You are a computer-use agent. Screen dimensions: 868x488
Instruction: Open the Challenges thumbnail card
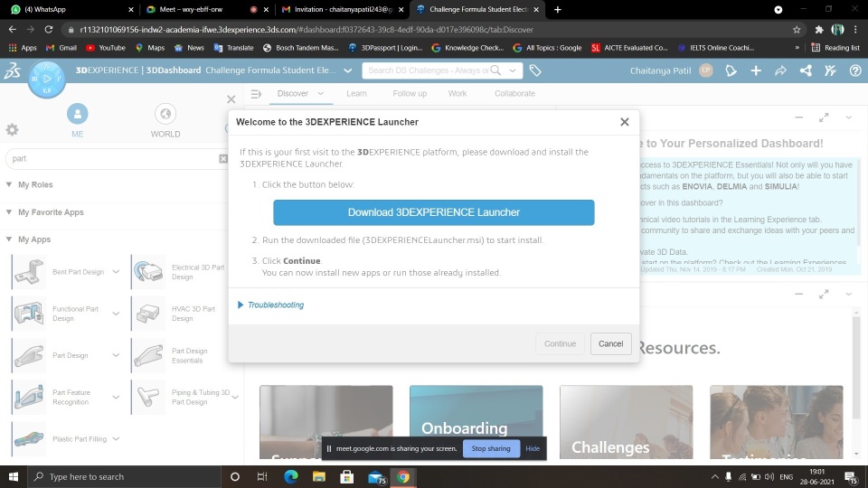tap(626, 422)
